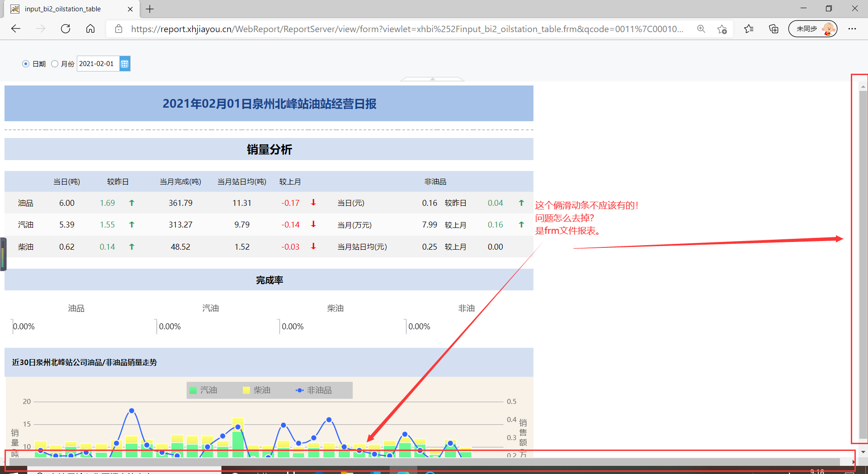868x474 pixels.
Task: Open the browser settings ellipsis menu
Action: 852,29
